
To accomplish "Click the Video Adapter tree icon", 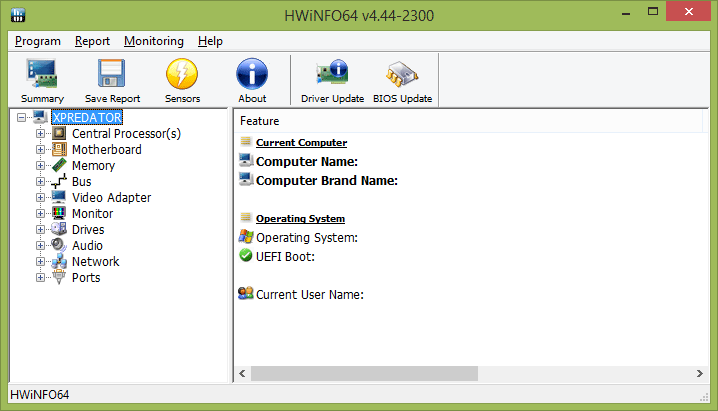I will [x=59, y=197].
